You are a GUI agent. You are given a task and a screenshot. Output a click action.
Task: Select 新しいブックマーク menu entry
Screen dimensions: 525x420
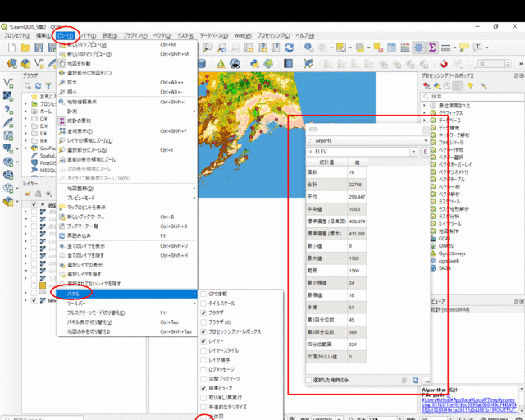tap(127, 217)
